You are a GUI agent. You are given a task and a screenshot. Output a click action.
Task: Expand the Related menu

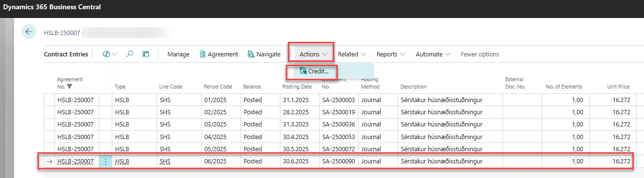pyautogui.click(x=352, y=54)
